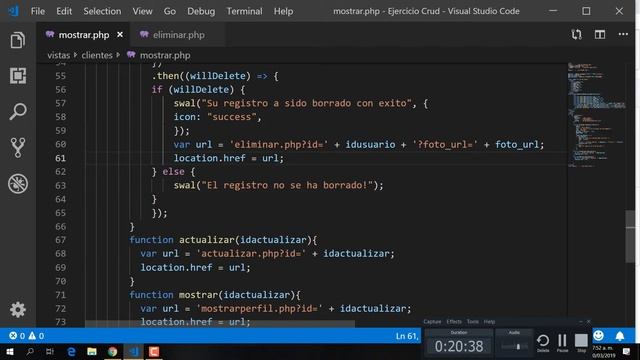
Task: Open the View menu
Action: [x=142, y=11]
